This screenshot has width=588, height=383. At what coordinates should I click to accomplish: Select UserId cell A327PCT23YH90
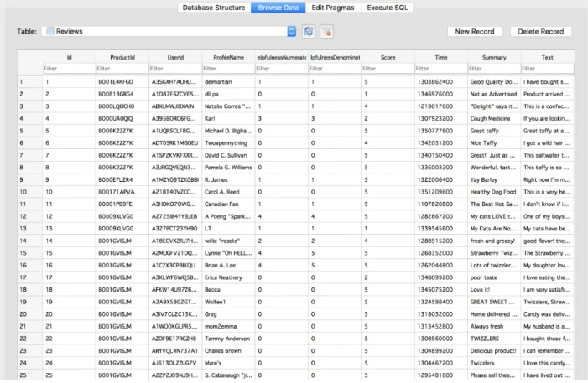point(175,229)
